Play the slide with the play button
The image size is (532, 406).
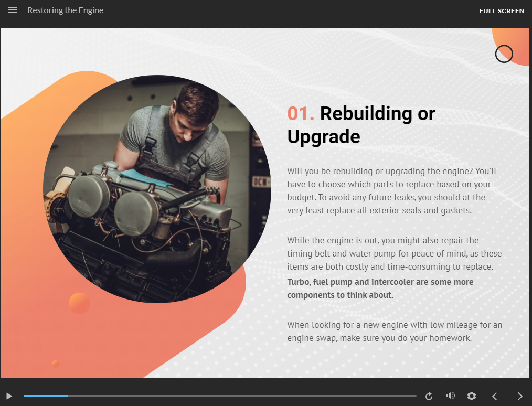pyautogui.click(x=9, y=396)
